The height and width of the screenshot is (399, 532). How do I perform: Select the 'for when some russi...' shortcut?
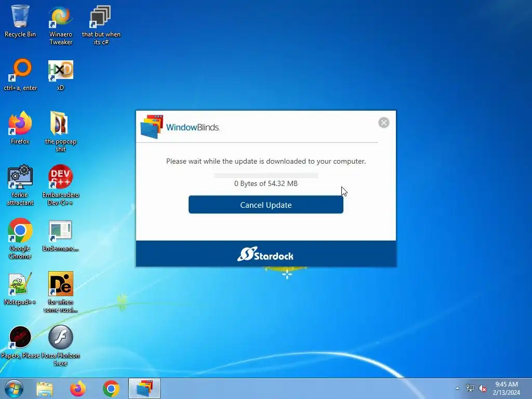pos(60,292)
